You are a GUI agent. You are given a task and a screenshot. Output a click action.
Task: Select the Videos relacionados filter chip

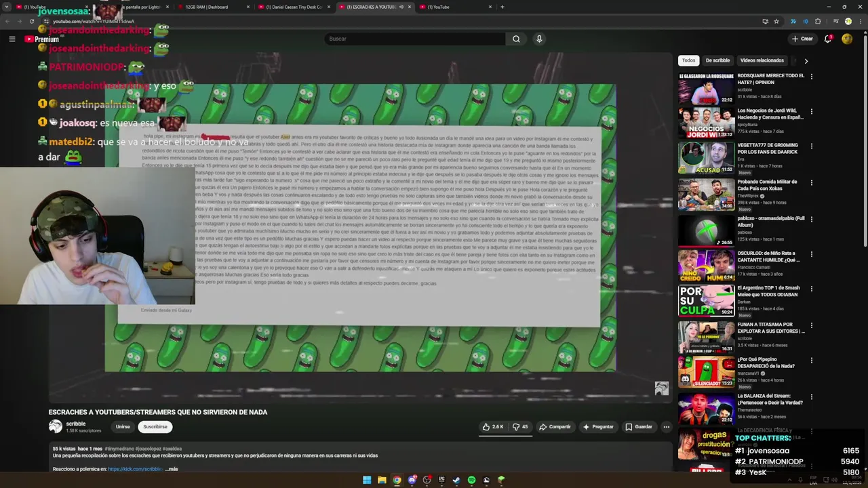point(762,60)
